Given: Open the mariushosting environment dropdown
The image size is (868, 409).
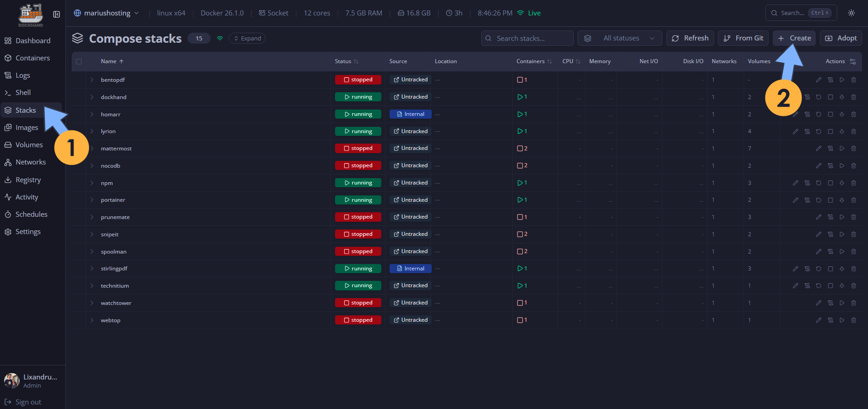Looking at the screenshot, I should pos(105,13).
